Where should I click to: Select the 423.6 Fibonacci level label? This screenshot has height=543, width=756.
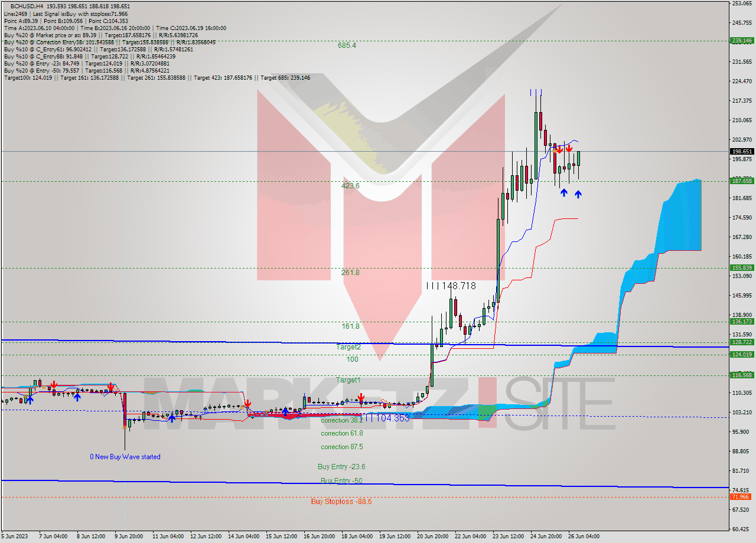(350, 185)
